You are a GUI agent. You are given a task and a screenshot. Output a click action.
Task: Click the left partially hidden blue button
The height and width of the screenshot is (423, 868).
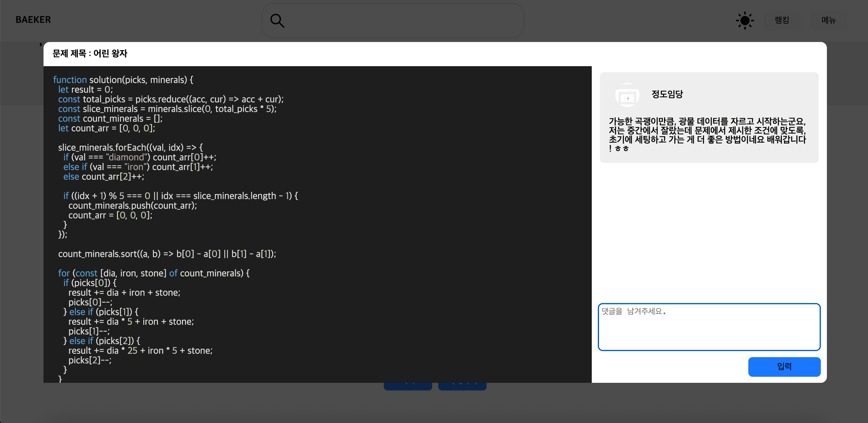click(408, 386)
